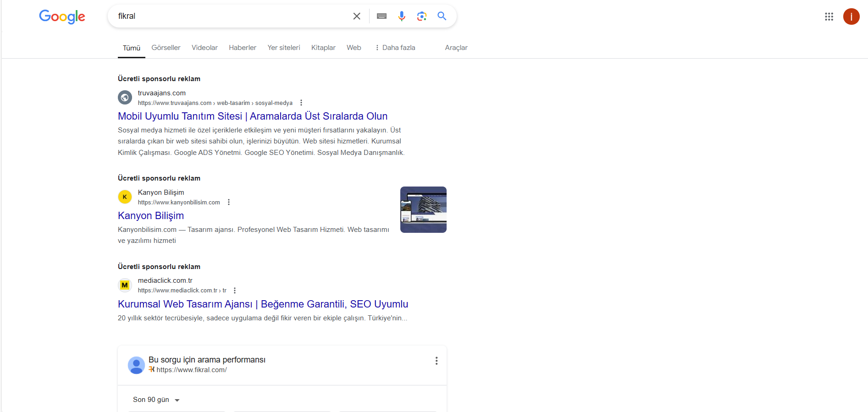Click the mediaclick.com.tr site name

click(x=165, y=280)
